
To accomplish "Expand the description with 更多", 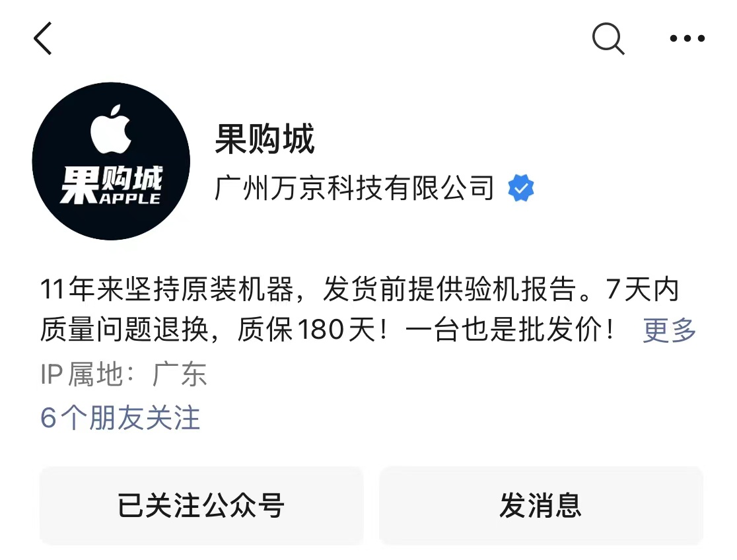I will pos(670,330).
